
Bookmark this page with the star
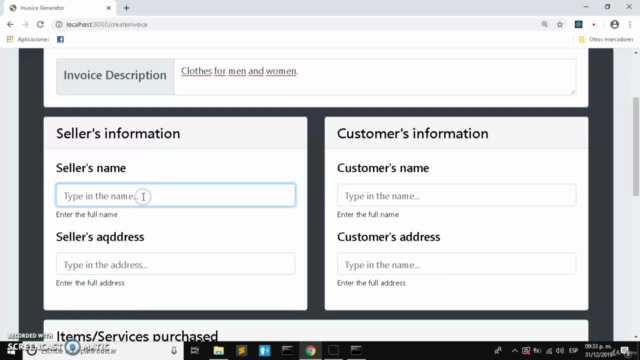[x=560, y=24]
